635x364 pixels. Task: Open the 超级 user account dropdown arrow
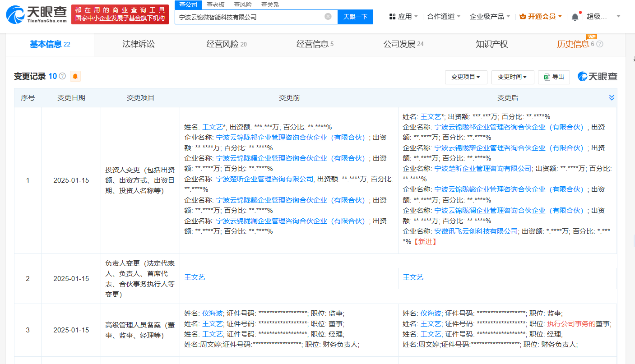[618, 17]
